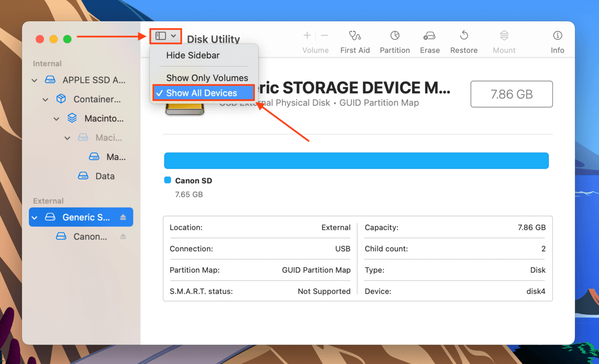Click the Not Supported S.M.A.R.T. value
The height and width of the screenshot is (364, 599).
[x=324, y=292]
